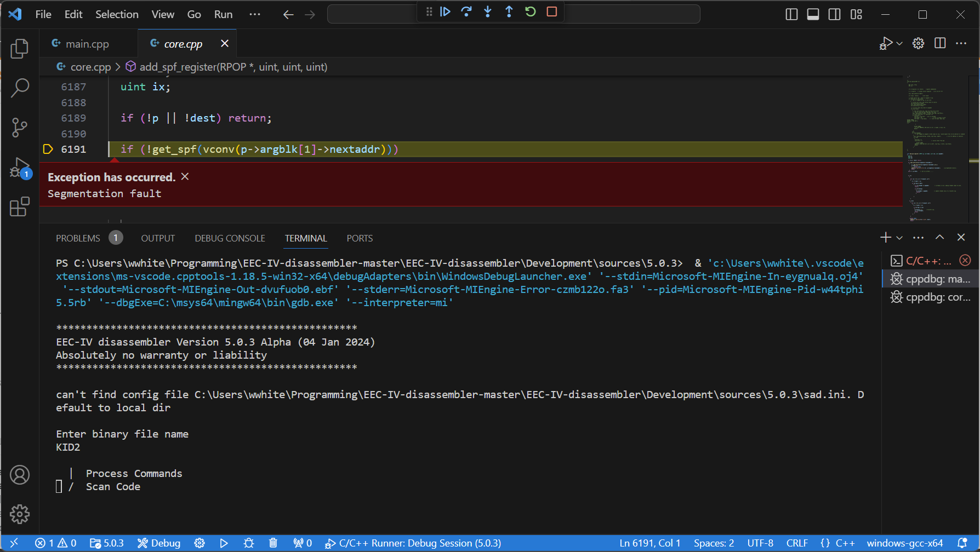Expand the new terminal launch profile dropdown
This screenshot has width=980, height=552.
coord(899,238)
